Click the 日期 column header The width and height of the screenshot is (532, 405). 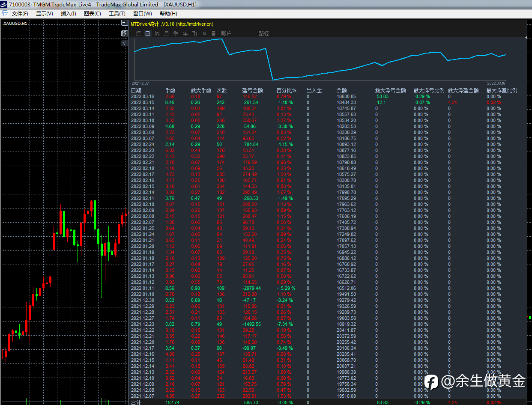[x=136, y=90]
